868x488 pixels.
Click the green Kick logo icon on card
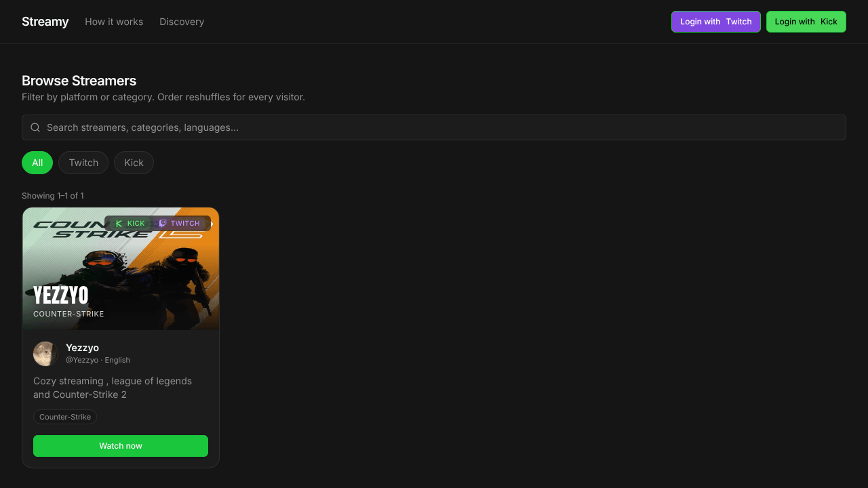coord(119,224)
